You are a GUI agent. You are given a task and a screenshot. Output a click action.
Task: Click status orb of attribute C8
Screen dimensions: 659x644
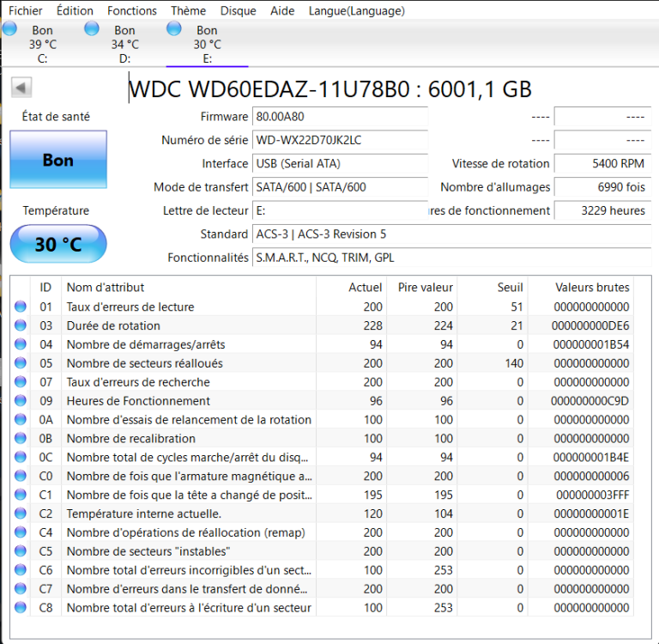point(21,607)
